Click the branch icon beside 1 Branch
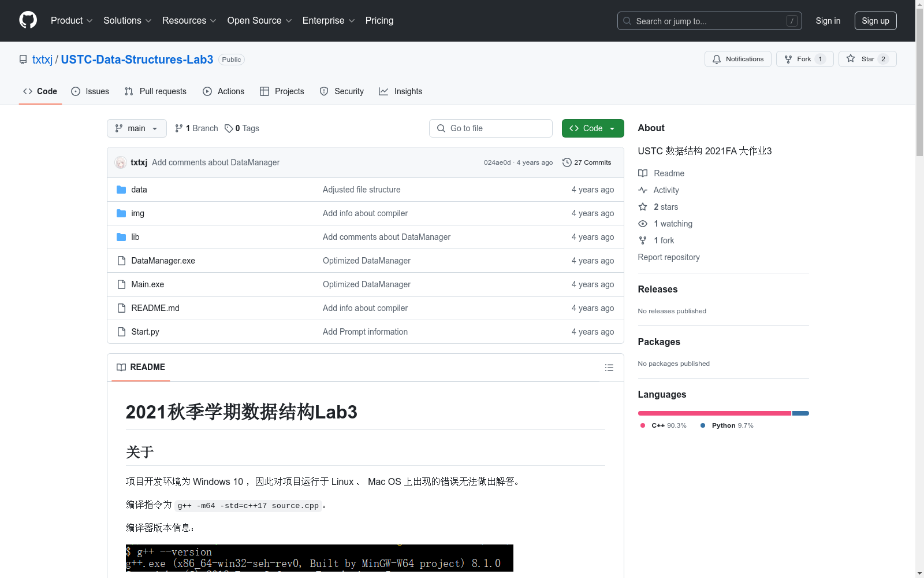The image size is (924, 578). coord(179,128)
